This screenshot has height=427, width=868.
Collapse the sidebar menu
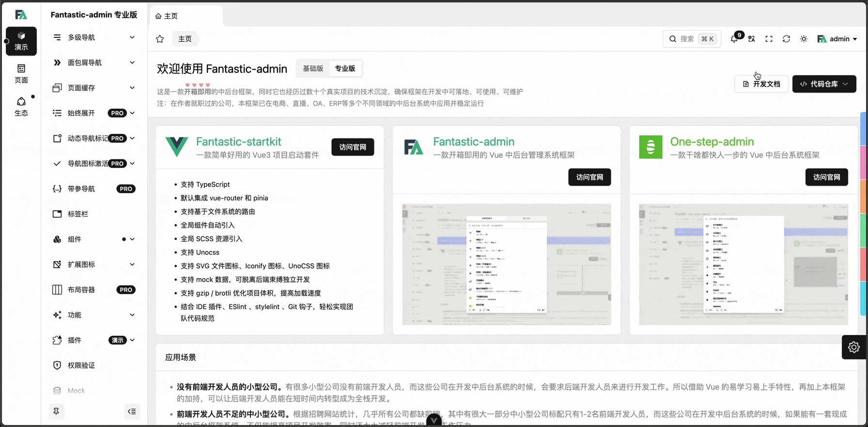[132, 411]
